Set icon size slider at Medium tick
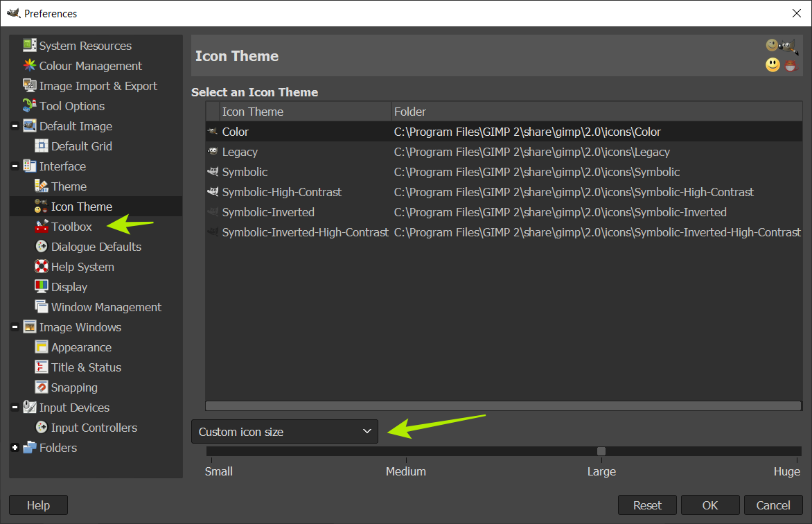812x524 pixels. point(406,451)
